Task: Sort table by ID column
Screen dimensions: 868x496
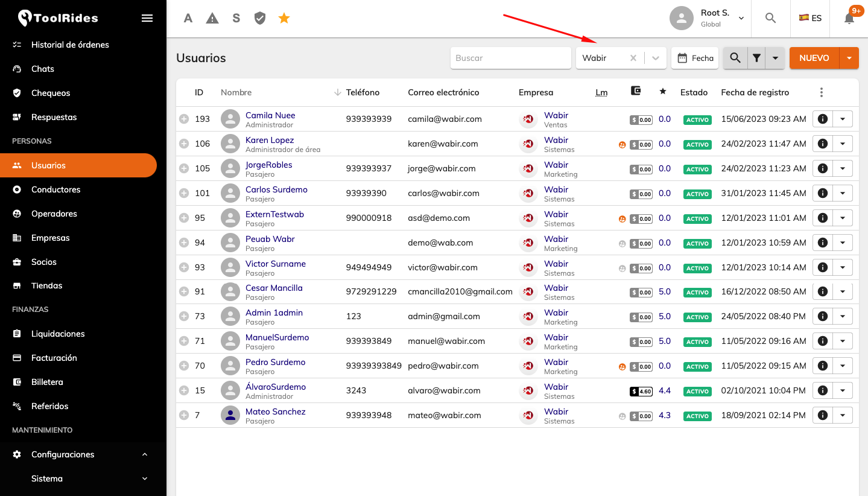Action: click(199, 92)
